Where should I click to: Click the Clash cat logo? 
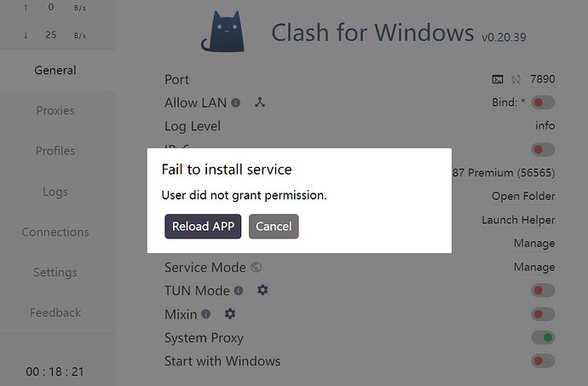[x=223, y=32]
